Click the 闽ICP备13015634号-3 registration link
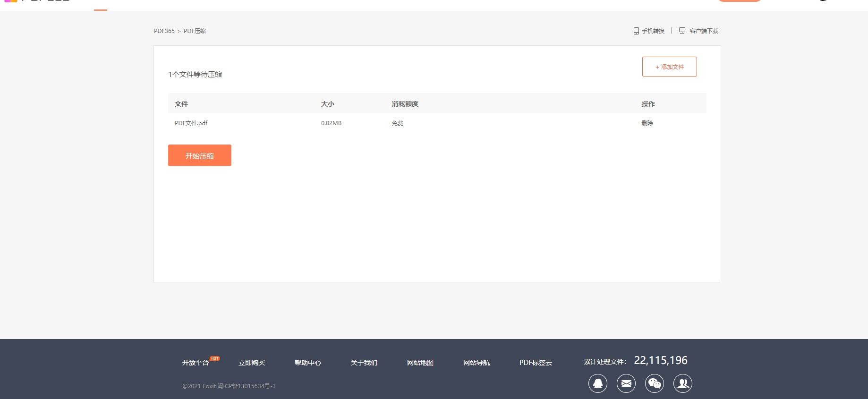The image size is (868, 399). click(246, 386)
